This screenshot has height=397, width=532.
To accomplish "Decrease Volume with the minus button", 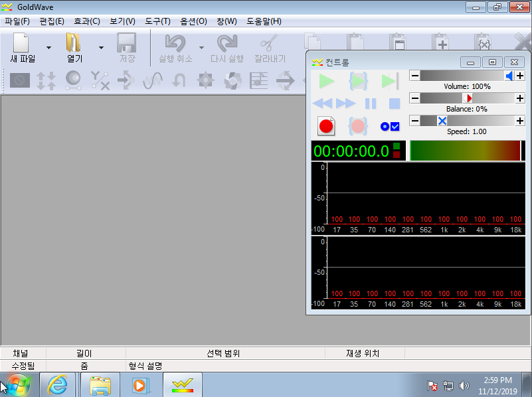I will pyautogui.click(x=414, y=76).
